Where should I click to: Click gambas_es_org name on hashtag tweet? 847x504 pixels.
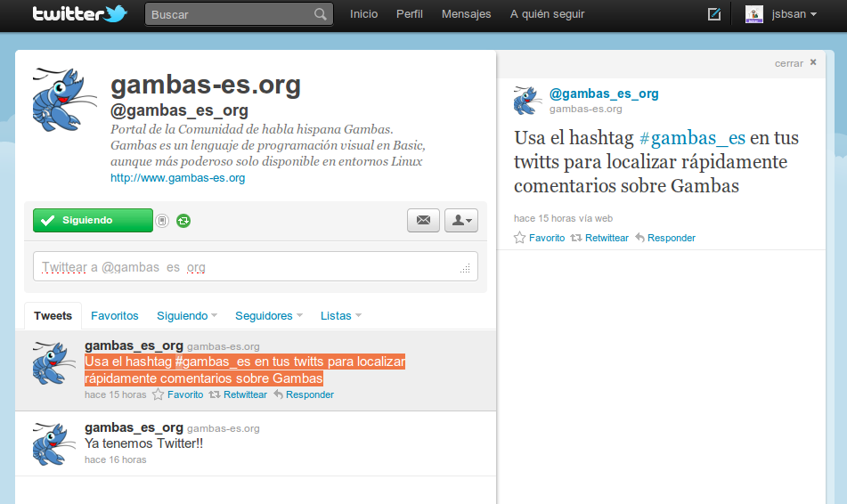(x=134, y=345)
